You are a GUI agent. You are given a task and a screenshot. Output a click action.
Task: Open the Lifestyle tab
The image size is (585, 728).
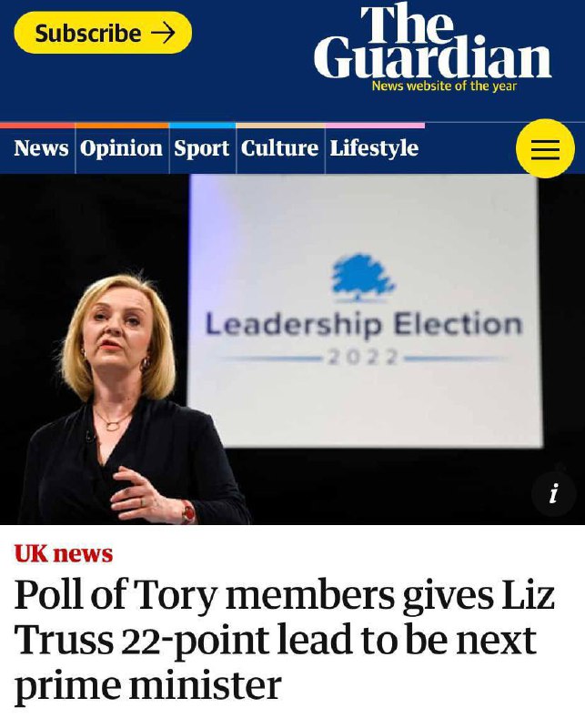coord(374,148)
